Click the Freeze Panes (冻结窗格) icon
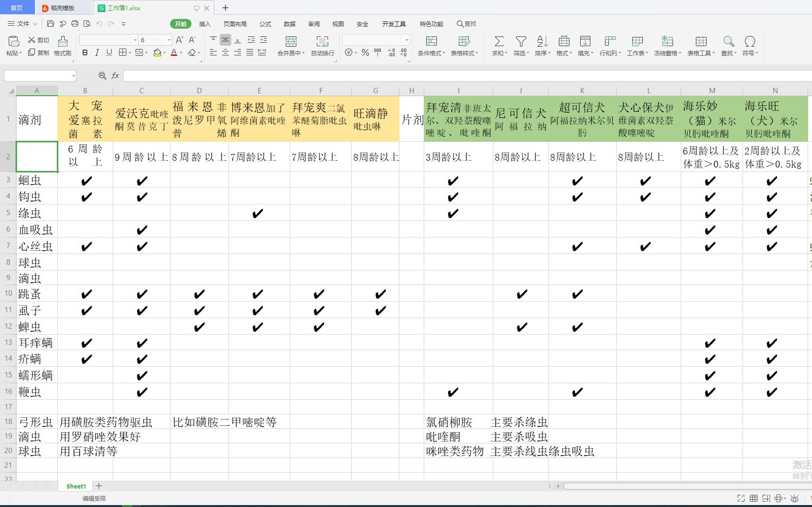The width and height of the screenshot is (812, 507). [x=668, y=41]
